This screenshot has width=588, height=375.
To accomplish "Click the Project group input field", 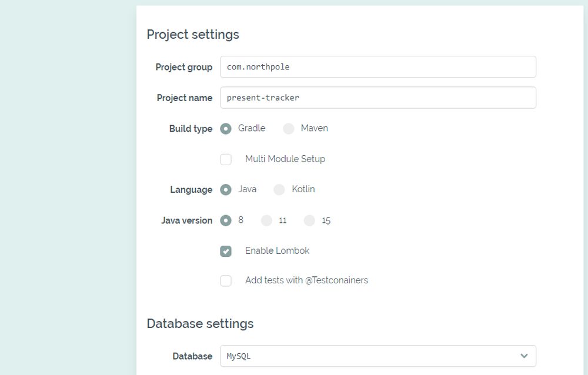I will [x=378, y=67].
